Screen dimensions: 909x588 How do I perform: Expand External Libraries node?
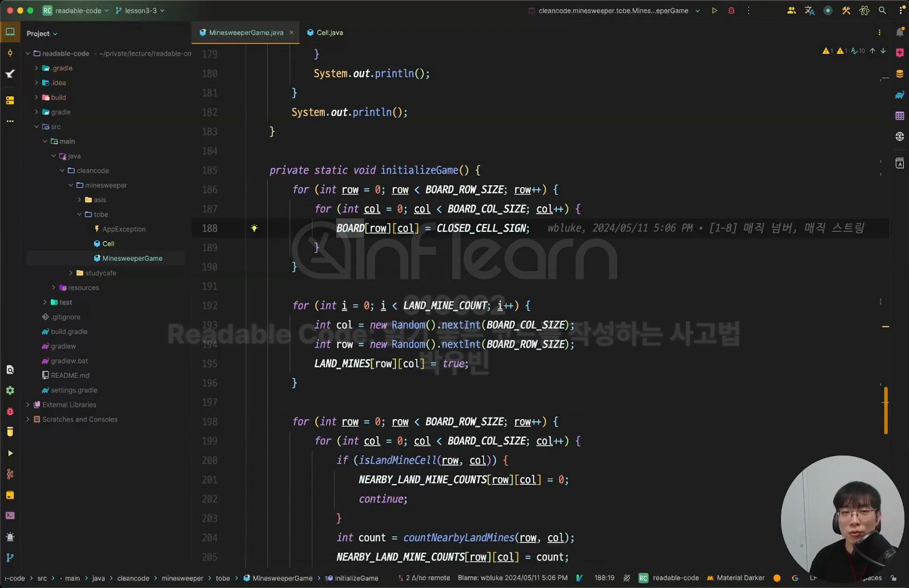[x=28, y=405]
